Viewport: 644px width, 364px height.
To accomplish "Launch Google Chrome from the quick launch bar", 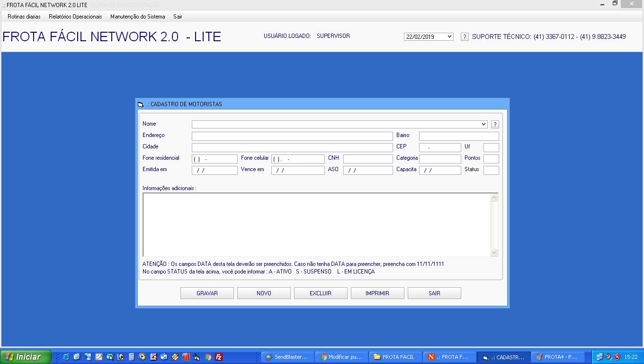I will tap(207, 357).
